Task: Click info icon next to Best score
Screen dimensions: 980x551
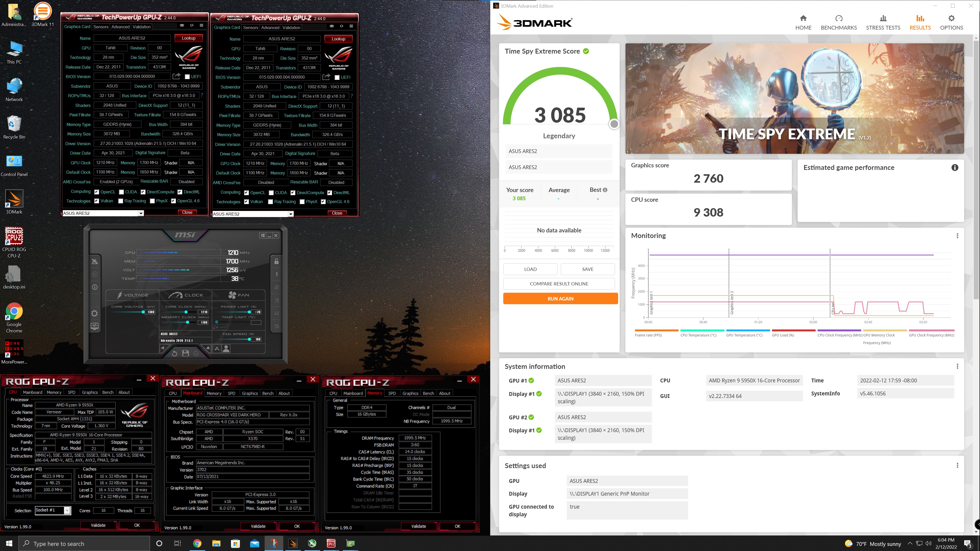Action: [x=605, y=190]
